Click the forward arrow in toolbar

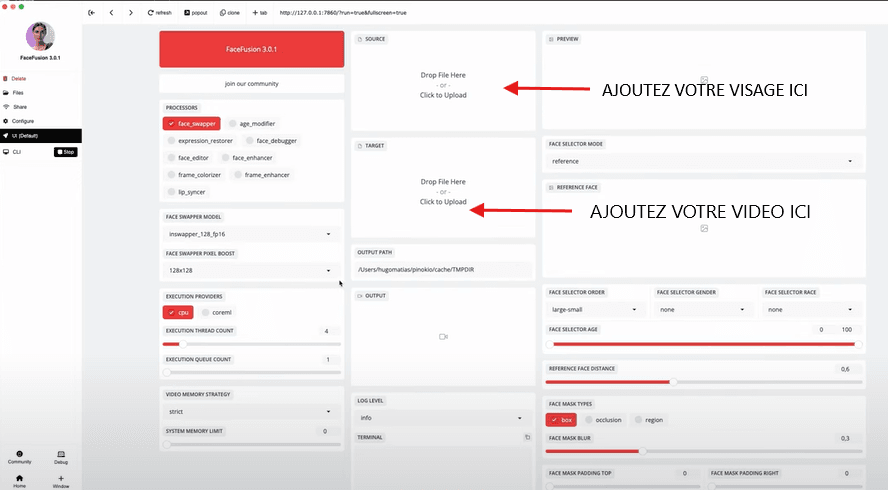point(131,12)
